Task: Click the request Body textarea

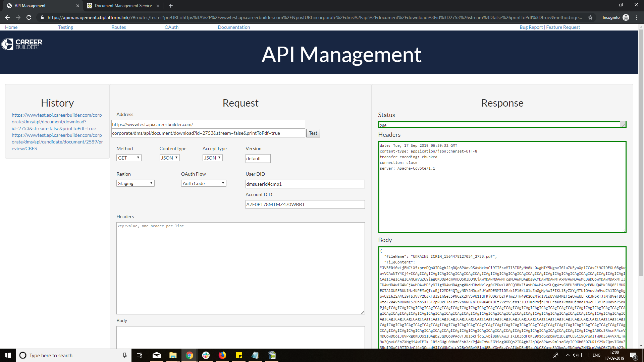Action: point(240,337)
